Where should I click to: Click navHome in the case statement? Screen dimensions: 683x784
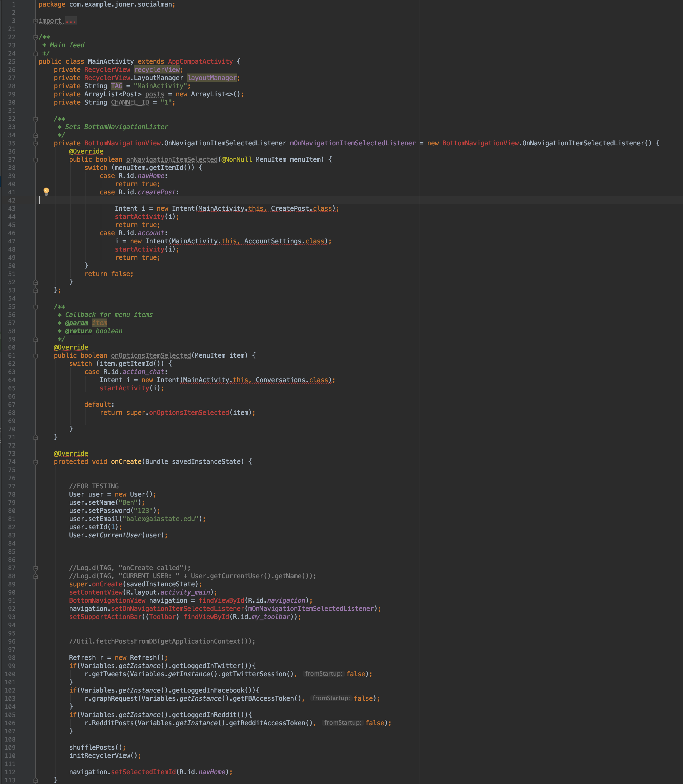pos(151,176)
